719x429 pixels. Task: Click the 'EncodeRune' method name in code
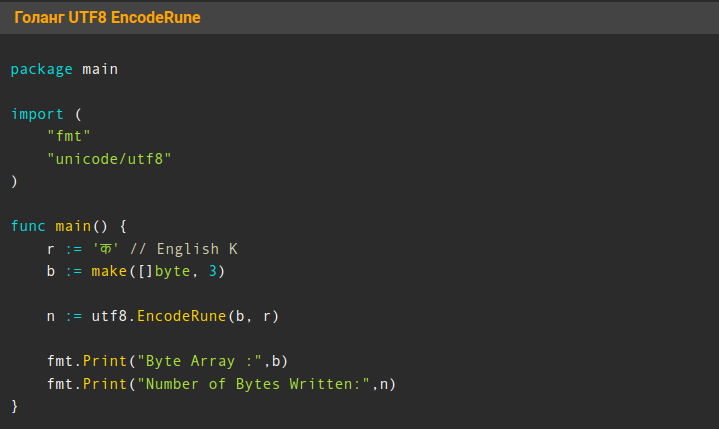pyautogui.click(x=181, y=316)
